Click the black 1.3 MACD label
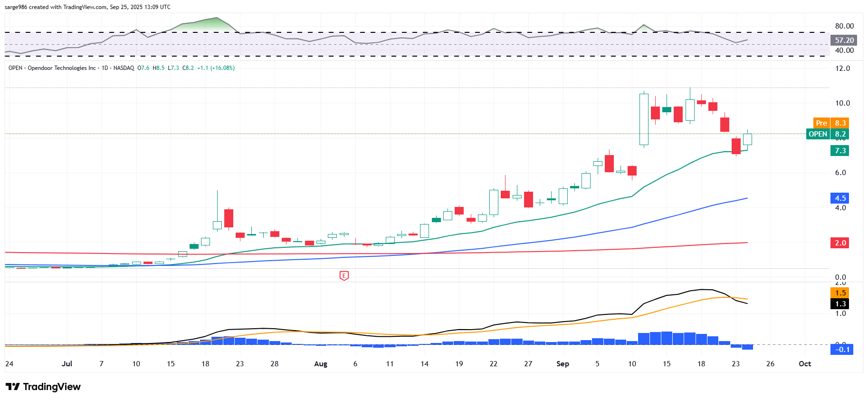 pos(840,304)
